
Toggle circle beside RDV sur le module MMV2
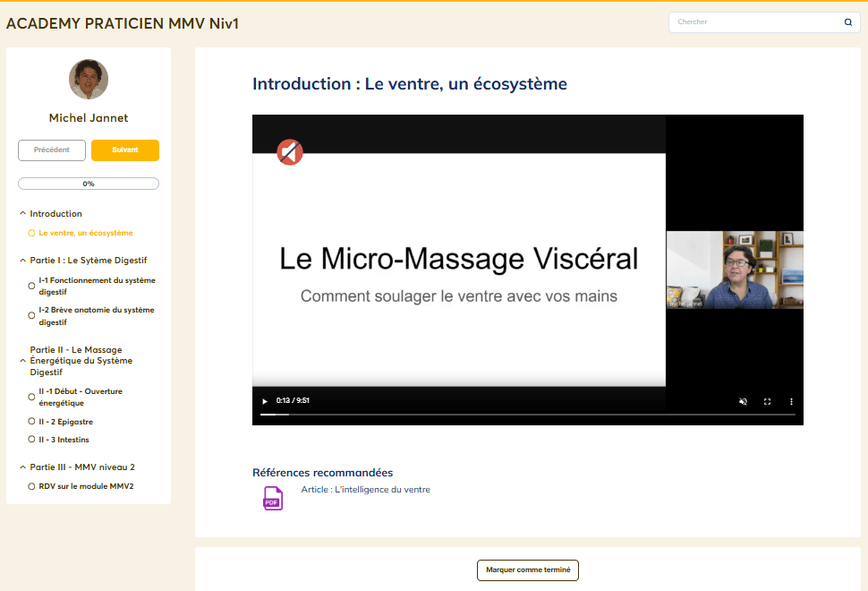[31, 486]
